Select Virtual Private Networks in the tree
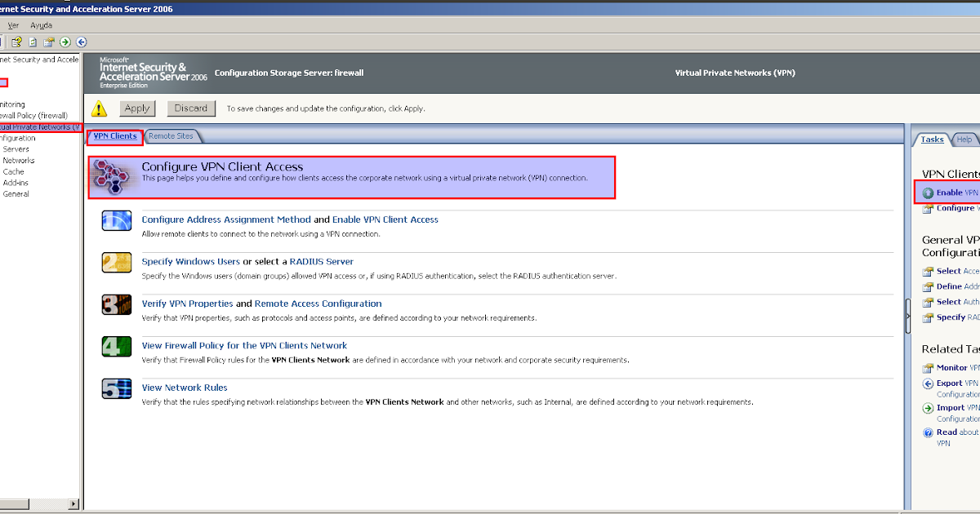980x514 pixels. click(40, 127)
